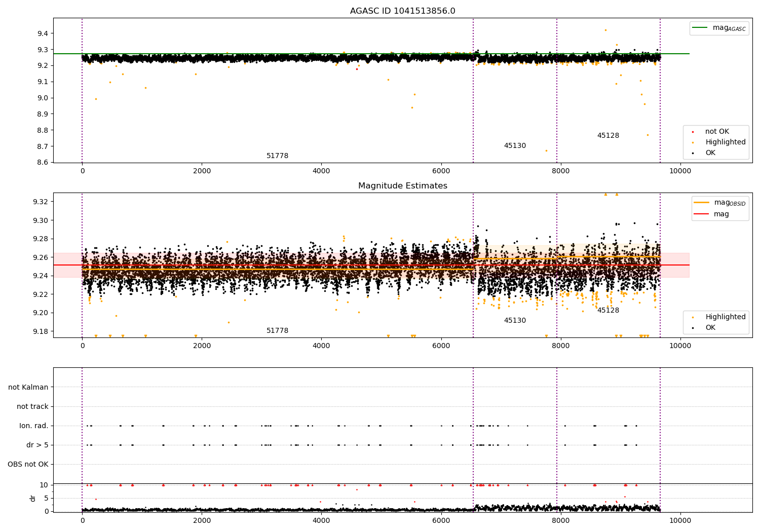The image size is (760, 532).
Task: Click the 'Highlighted' legend entry in top plot
Action: tap(726, 142)
